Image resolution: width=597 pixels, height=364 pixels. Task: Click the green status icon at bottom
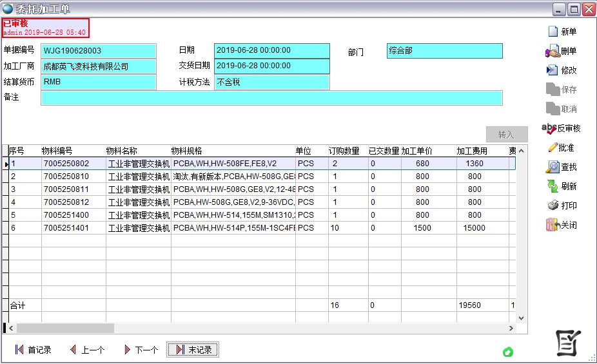pos(508,352)
